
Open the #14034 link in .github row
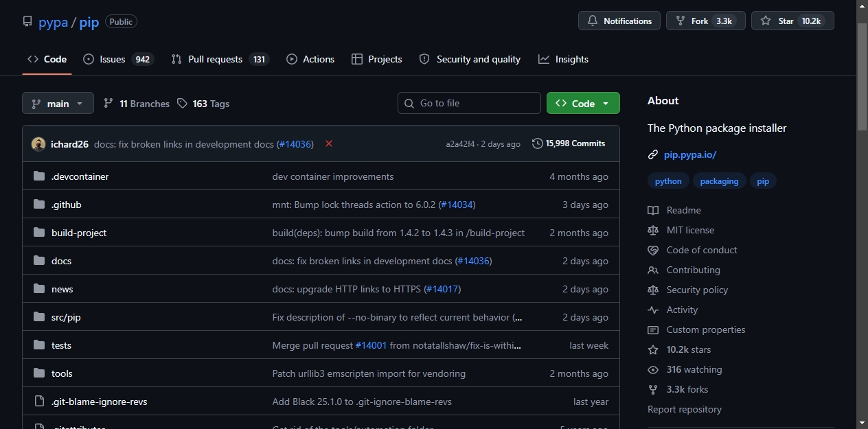click(457, 205)
